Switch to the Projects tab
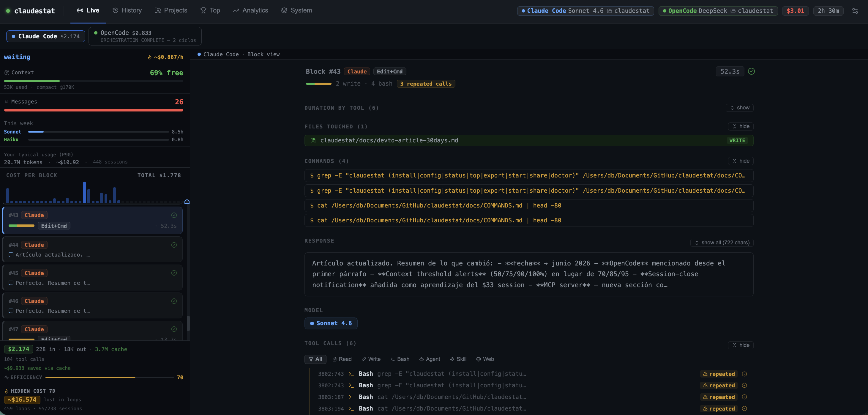Viewport: 868px width, 415px height. click(x=171, y=10)
